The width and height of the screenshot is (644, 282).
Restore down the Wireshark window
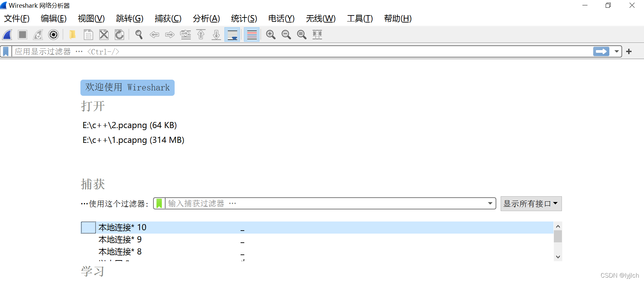click(x=608, y=5)
